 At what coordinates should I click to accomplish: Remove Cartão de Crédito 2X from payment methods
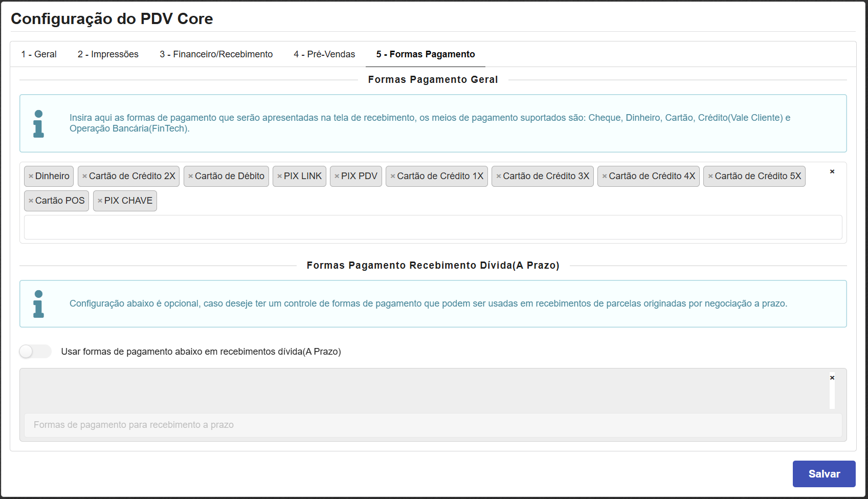tap(84, 176)
